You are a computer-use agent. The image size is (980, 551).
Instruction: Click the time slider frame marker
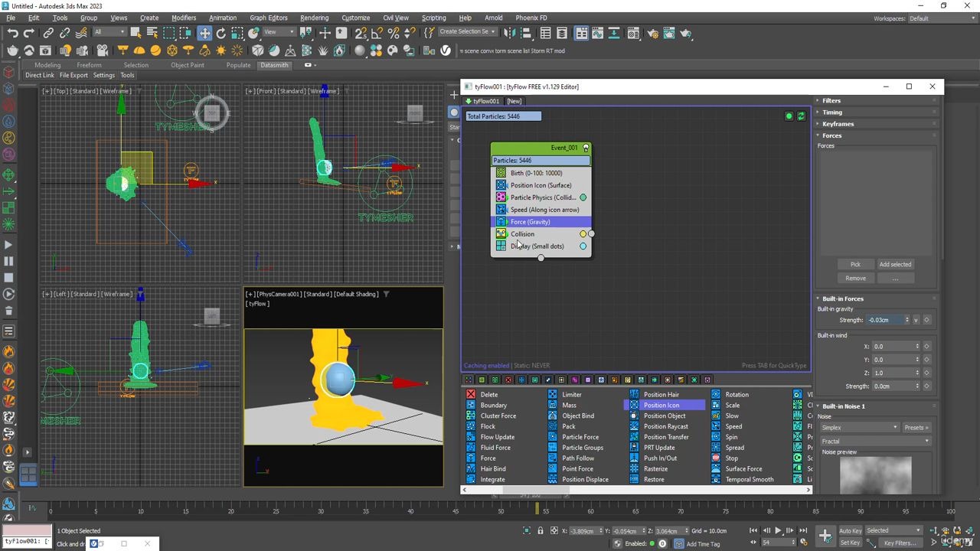click(537, 508)
